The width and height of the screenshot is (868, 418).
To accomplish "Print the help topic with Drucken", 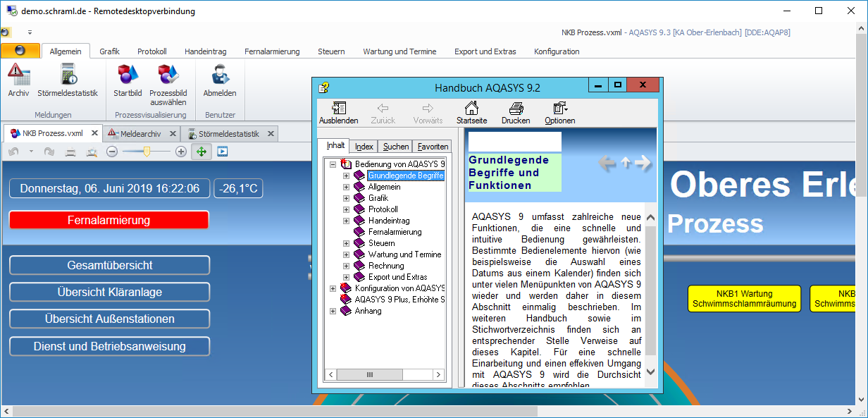I will point(516,113).
